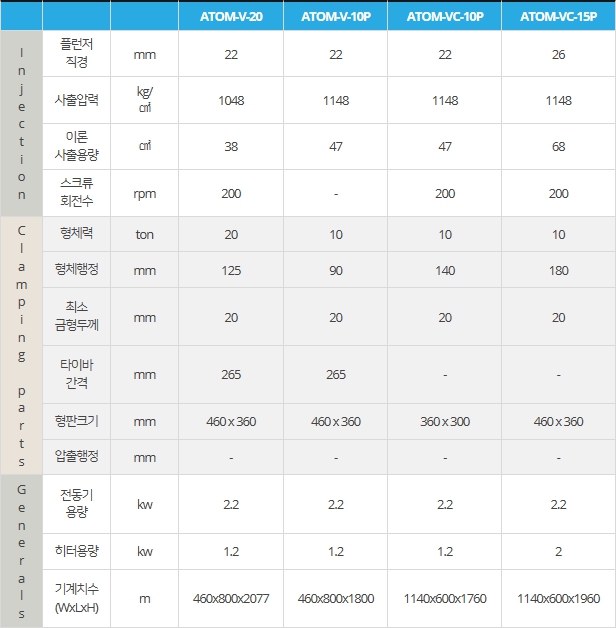Click the 히터용량 row label
Viewport: 616px width, 628px height.
pos(76,551)
